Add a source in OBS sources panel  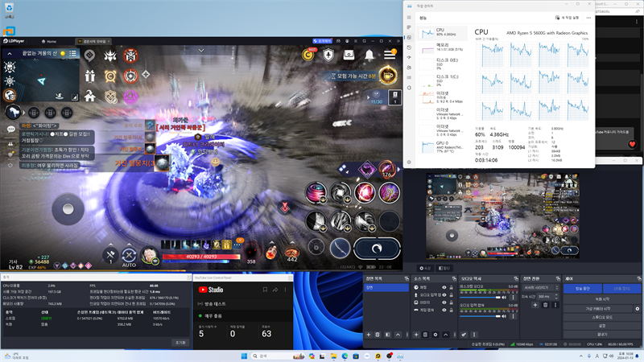[416, 335]
